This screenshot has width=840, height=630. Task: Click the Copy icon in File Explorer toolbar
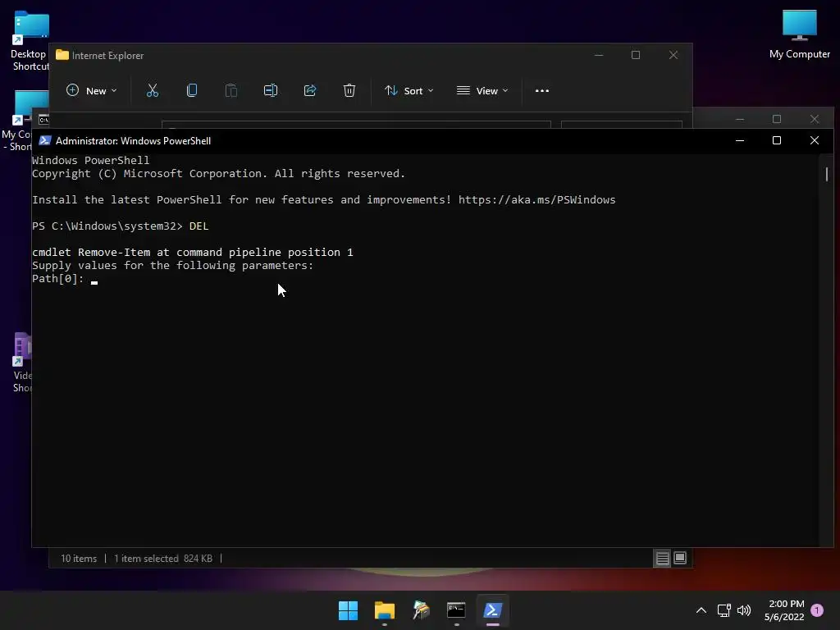point(192,90)
